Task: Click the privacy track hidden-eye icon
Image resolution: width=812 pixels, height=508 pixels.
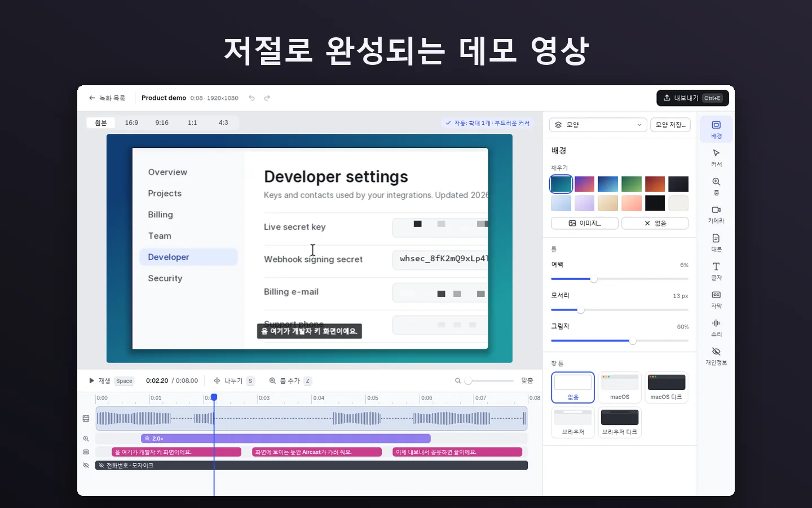Action: (x=86, y=466)
